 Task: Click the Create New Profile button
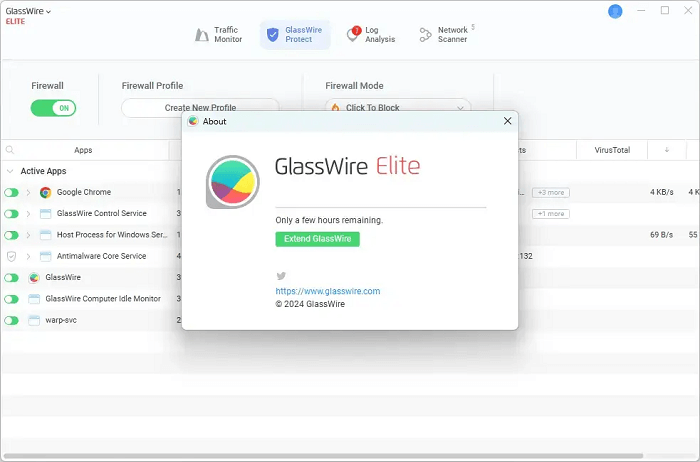point(200,108)
